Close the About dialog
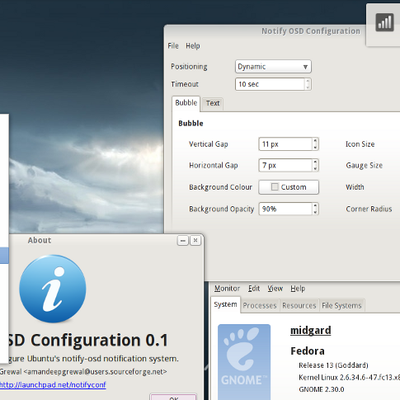This screenshot has height=400, width=400. (x=195, y=240)
